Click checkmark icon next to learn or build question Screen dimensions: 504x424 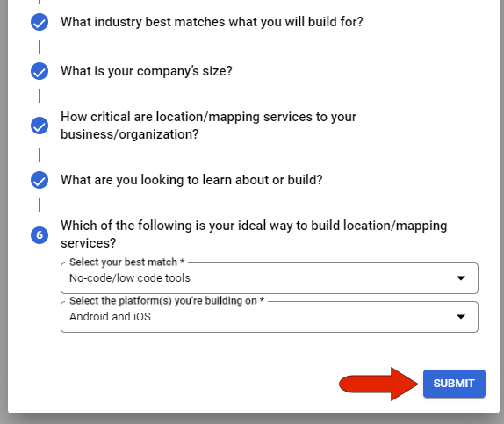(40, 180)
